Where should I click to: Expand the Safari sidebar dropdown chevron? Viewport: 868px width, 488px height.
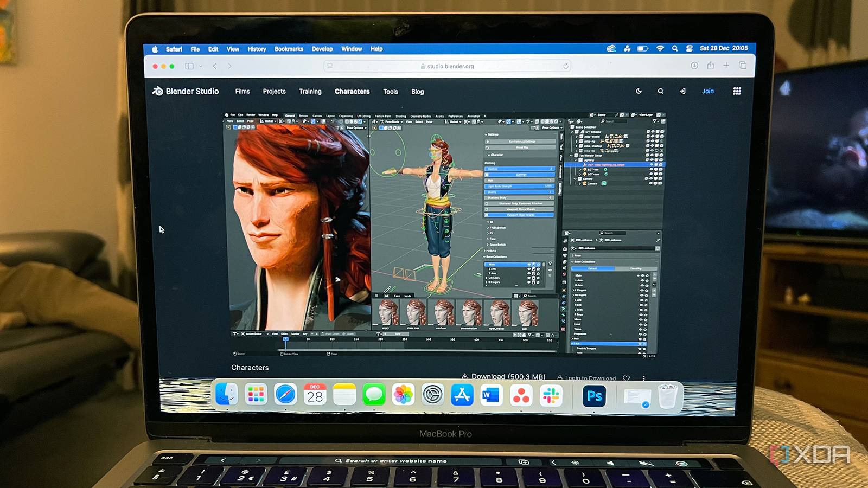201,66
